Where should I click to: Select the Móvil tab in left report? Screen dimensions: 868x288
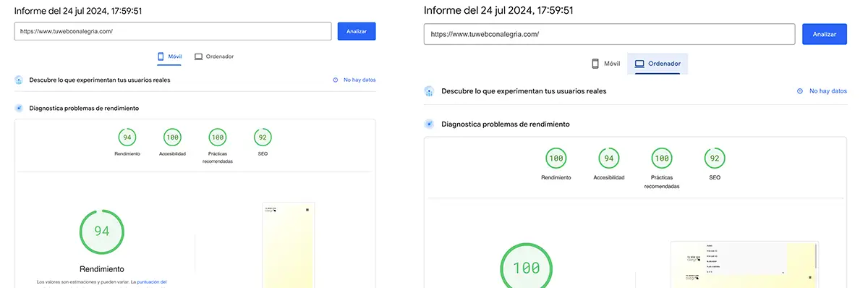170,56
